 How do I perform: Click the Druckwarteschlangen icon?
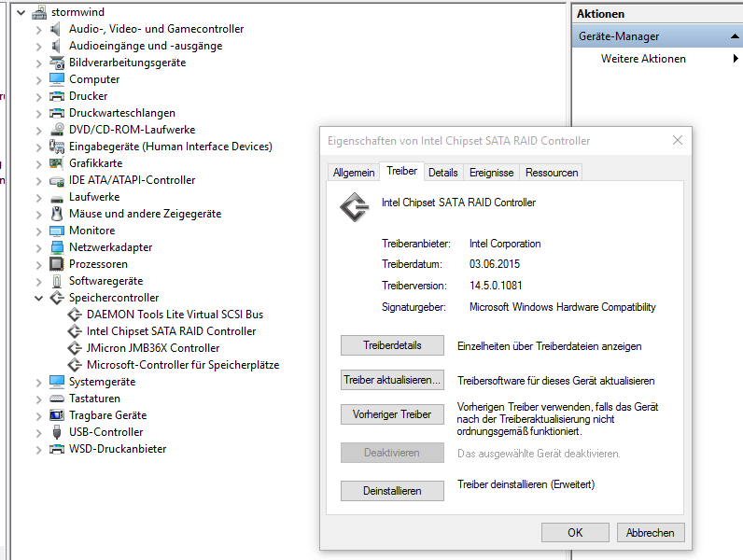point(57,113)
